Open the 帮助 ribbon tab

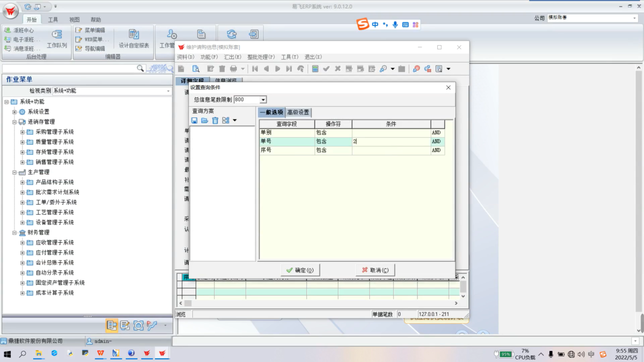click(96, 20)
